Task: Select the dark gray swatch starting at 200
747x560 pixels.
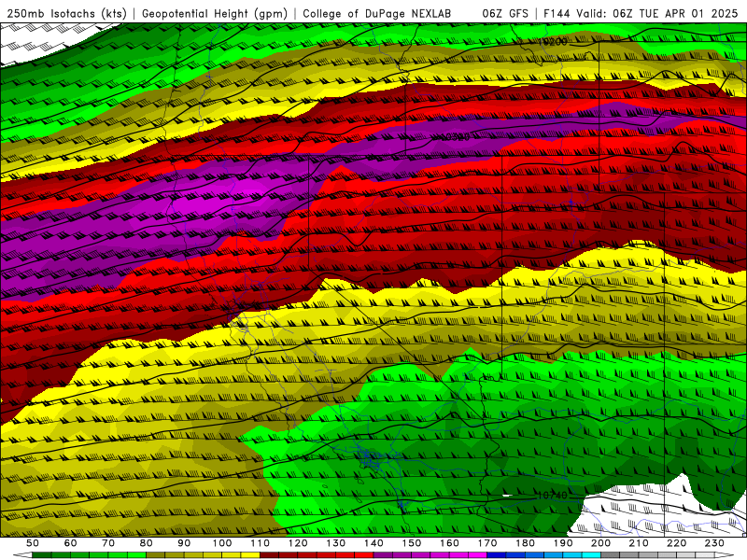Action: pos(611,555)
